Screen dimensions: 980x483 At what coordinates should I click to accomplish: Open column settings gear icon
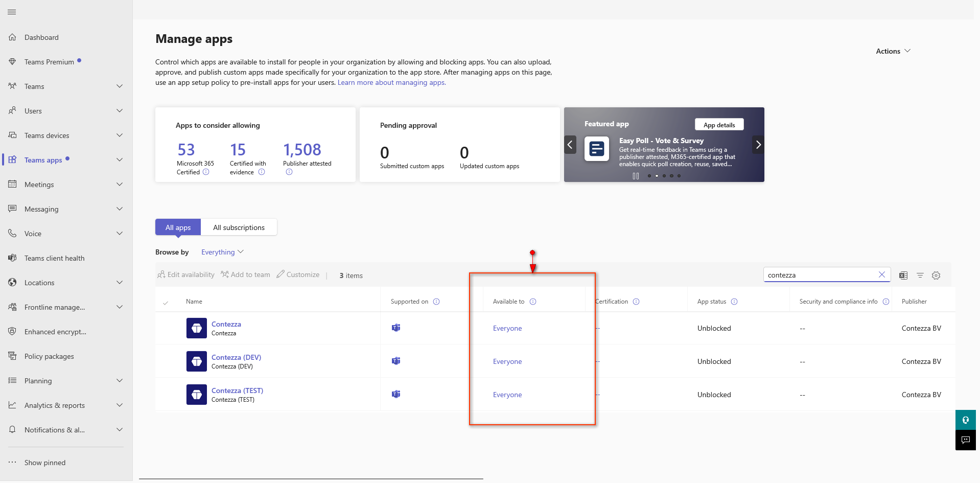click(936, 275)
